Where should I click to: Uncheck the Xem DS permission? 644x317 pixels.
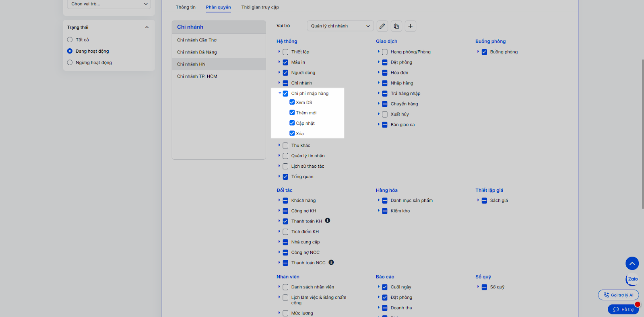tap(292, 102)
